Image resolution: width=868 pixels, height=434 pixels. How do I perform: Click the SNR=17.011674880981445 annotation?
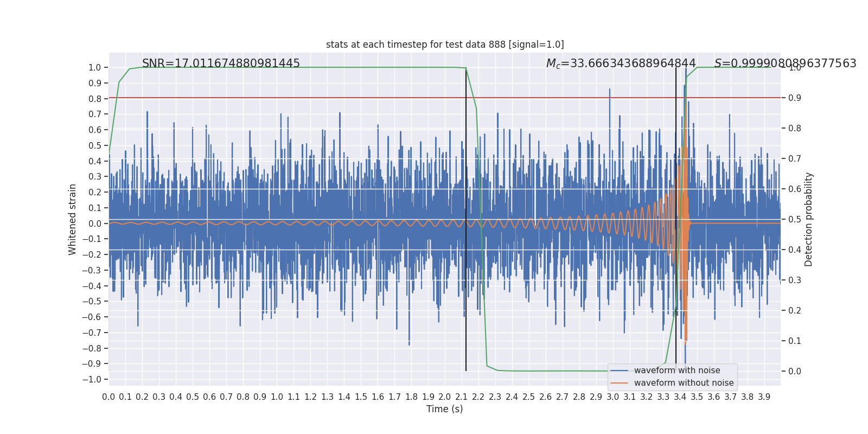[221, 63]
